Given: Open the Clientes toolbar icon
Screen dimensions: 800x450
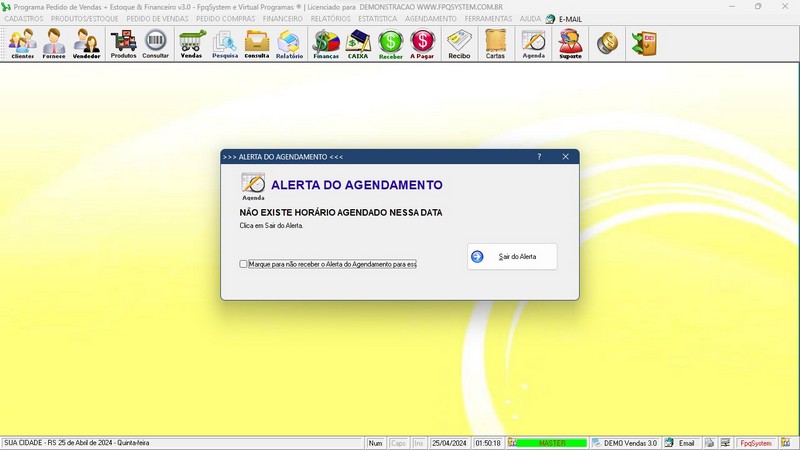Looking at the screenshot, I should 23,44.
